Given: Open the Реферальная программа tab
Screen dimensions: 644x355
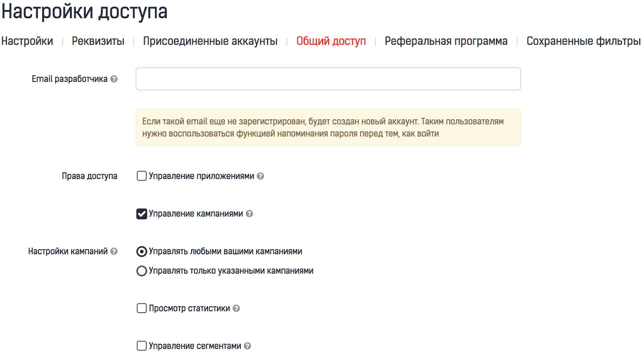Looking at the screenshot, I should pos(446,41).
